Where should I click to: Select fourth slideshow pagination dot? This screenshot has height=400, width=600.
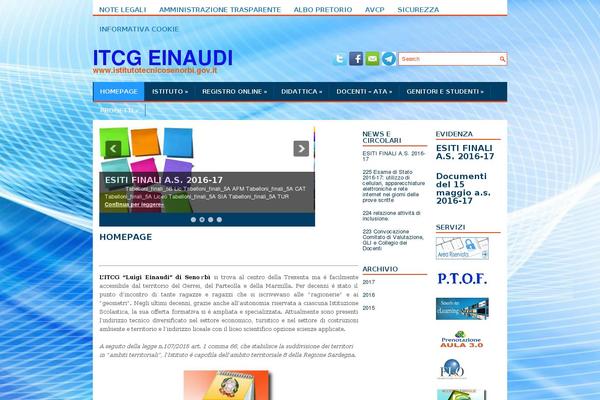tap(219, 220)
